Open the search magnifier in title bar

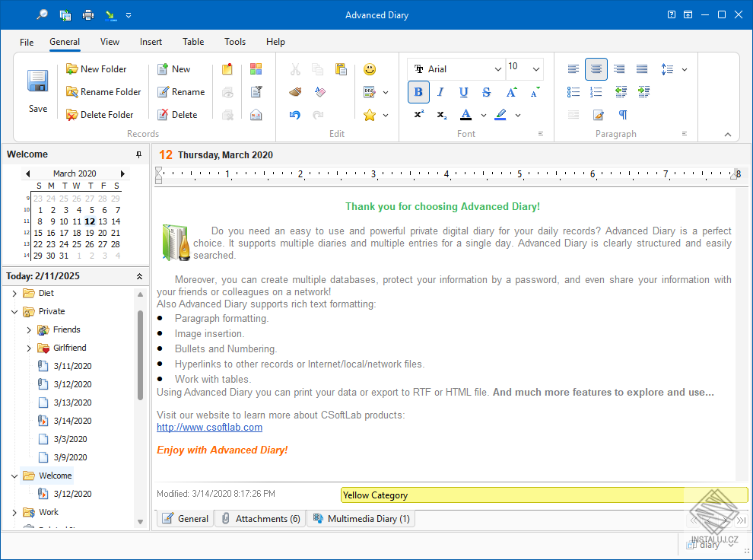(43, 15)
